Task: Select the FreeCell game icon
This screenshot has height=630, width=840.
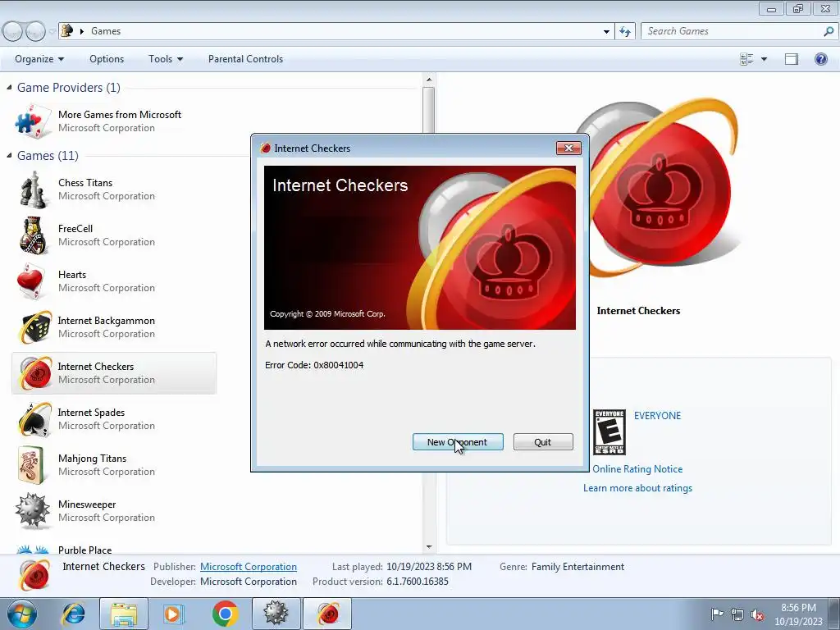Action: (33, 235)
